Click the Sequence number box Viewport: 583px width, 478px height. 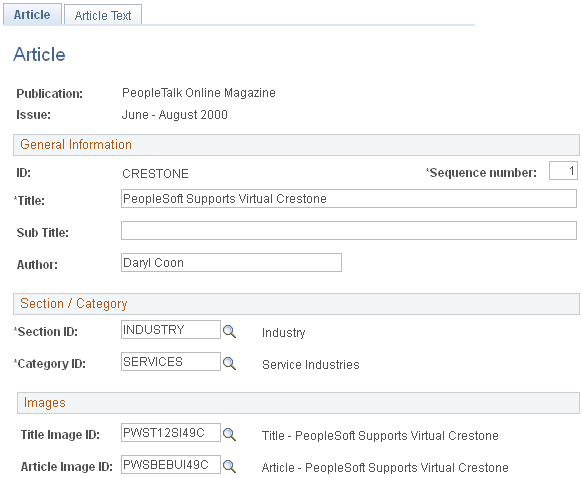point(563,171)
